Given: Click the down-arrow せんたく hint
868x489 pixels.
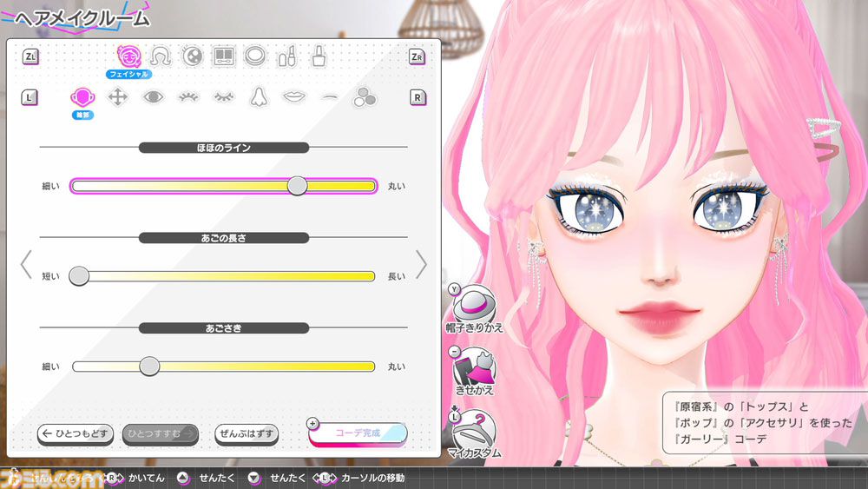Looking at the screenshot, I should point(276,478).
